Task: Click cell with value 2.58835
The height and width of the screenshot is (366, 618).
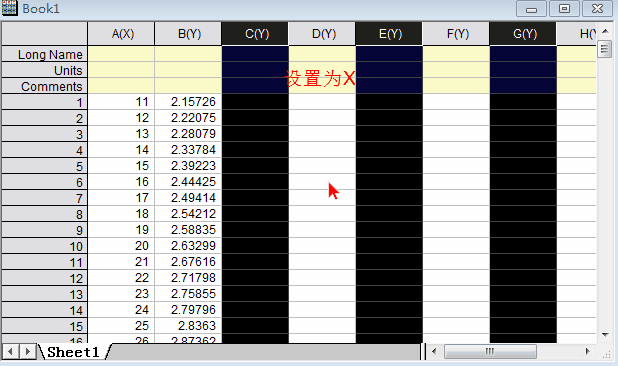Action: click(x=188, y=230)
